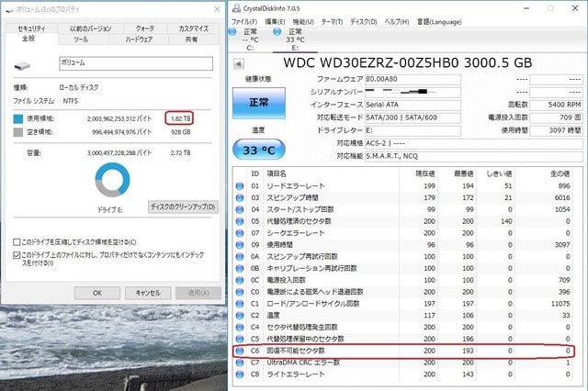Switch to the 以前のバージョン tab
588x391 pixels.
[x=90, y=28]
